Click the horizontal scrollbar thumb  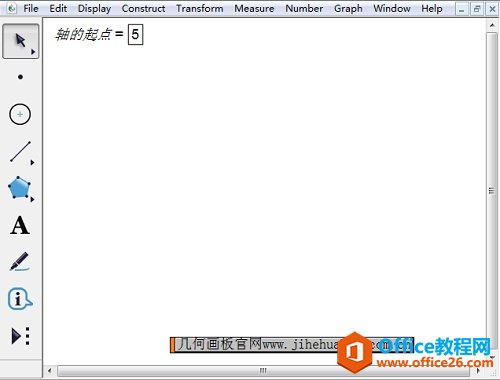coord(263,370)
